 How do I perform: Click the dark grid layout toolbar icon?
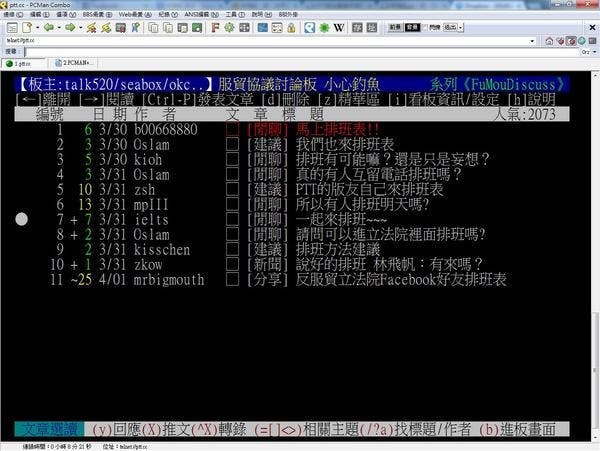[244, 28]
